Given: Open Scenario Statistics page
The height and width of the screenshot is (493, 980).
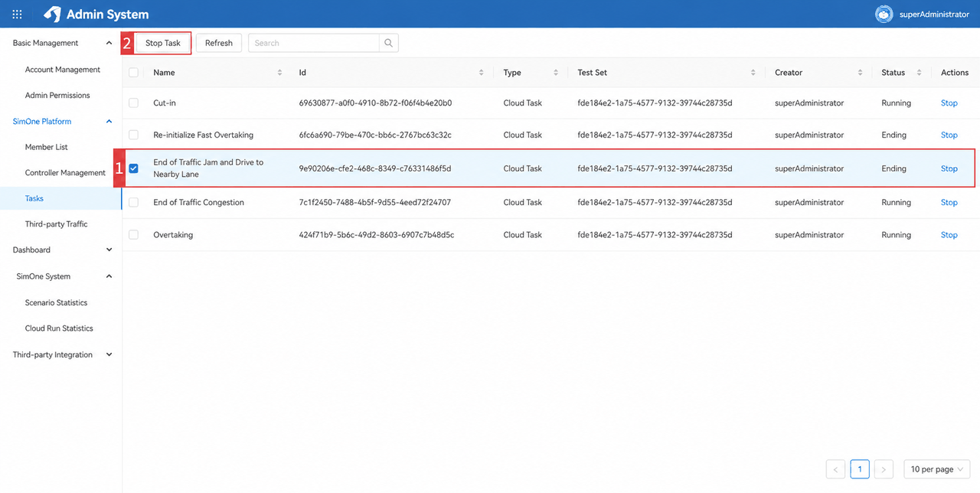Looking at the screenshot, I should [x=56, y=302].
